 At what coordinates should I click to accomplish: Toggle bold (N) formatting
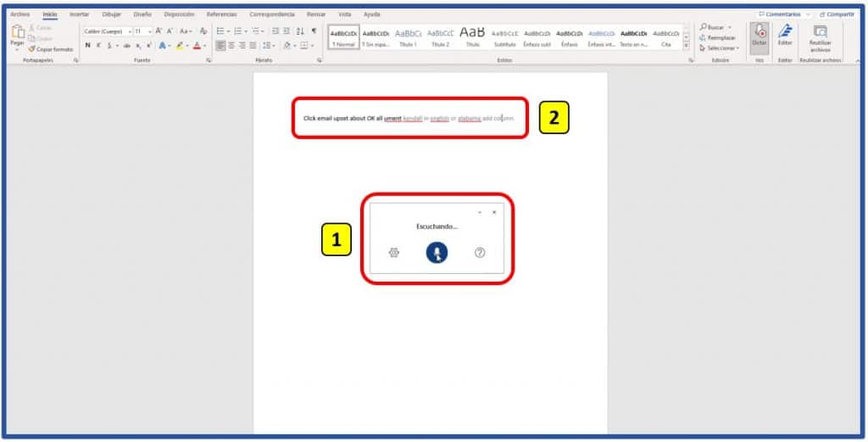point(87,46)
